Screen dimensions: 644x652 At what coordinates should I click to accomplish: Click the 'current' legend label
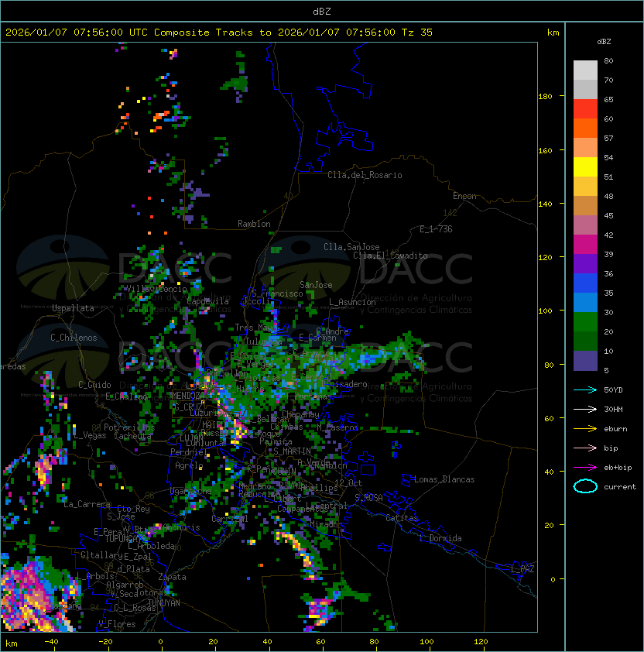tap(620, 487)
